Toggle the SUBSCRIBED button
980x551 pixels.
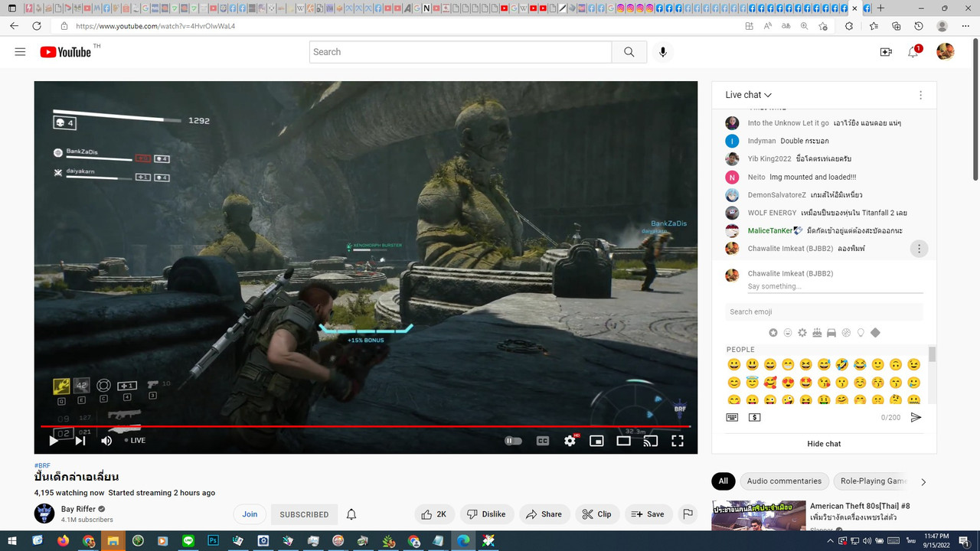[304, 514]
